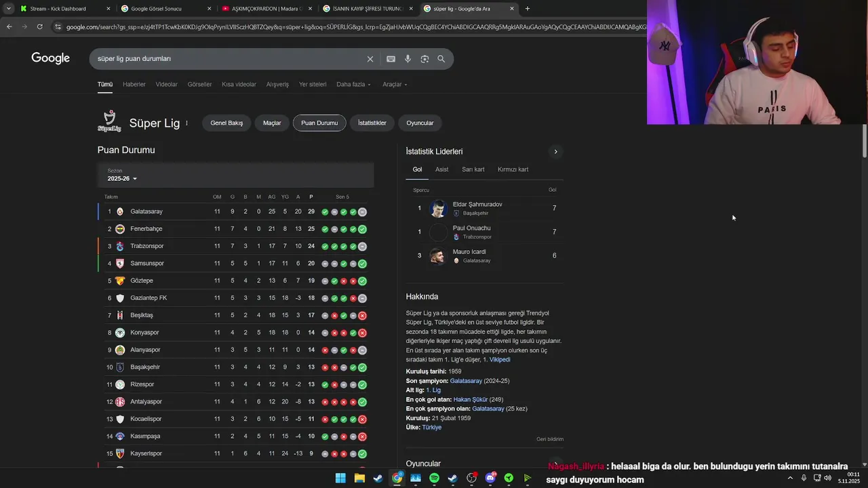The image size is (868, 488).
Task: Switch statistics to Sarı kart tab
Action: pyautogui.click(x=473, y=169)
